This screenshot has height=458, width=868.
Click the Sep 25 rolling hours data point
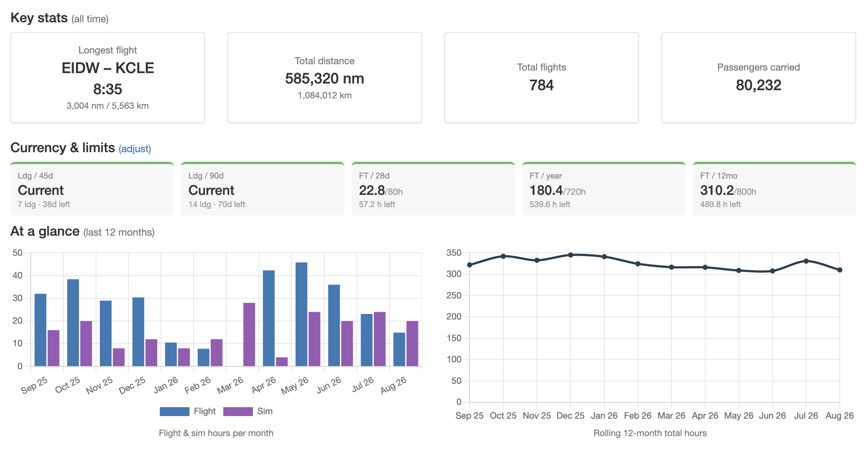[470, 265]
